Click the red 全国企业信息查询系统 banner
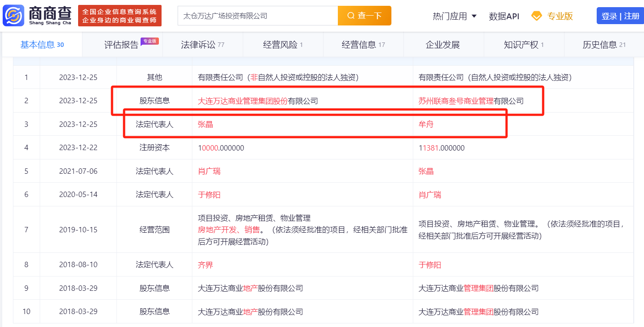Viewport: 644px width, 327px height. click(120, 16)
